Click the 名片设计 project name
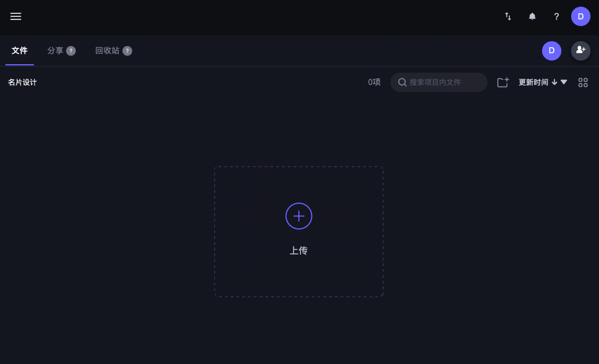The width and height of the screenshot is (599, 364). coord(22,82)
